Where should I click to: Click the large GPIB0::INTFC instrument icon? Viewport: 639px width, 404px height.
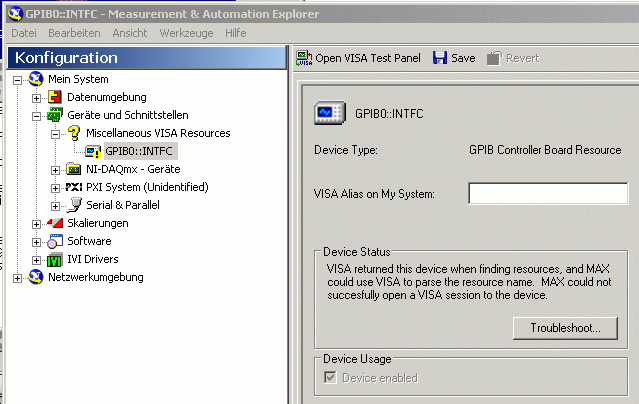(330, 113)
